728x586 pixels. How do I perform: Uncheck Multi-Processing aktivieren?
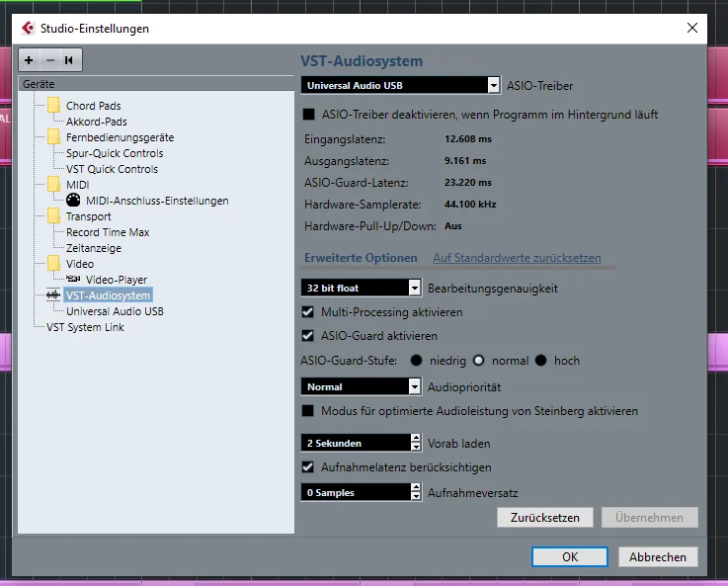pyautogui.click(x=308, y=312)
